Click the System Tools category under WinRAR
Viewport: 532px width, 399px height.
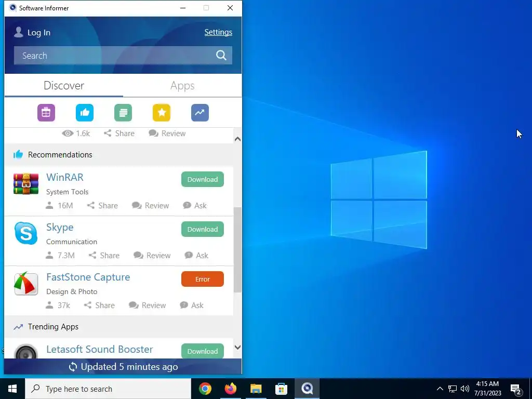pyautogui.click(x=67, y=192)
